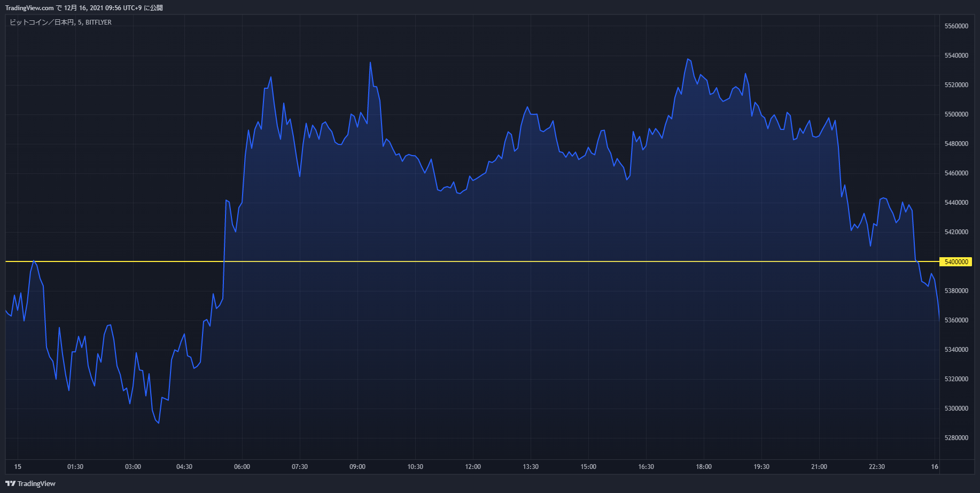Click price axis label 5360000
Viewport: 980px width, 493px height.
click(x=956, y=320)
